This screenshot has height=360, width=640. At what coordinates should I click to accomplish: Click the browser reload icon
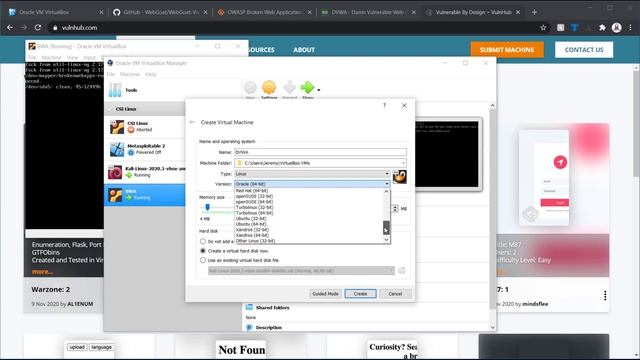(38, 27)
